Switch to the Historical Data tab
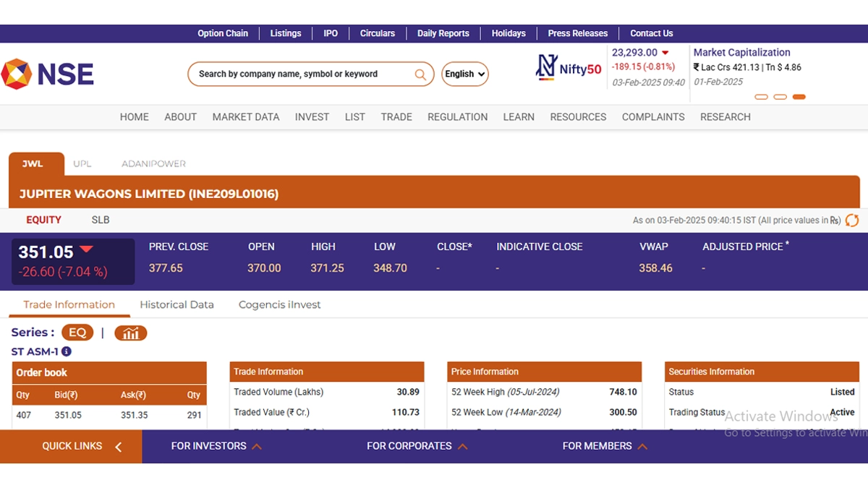Viewport: 868px width, 488px height. pyautogui.click(x=176, y=304)
